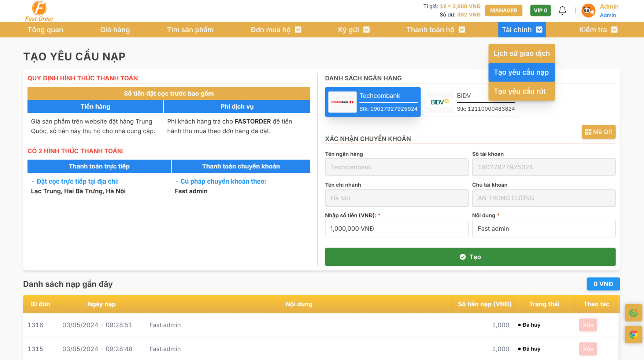Open Tìm sản phẩm menu item

(x=190, y=30)
